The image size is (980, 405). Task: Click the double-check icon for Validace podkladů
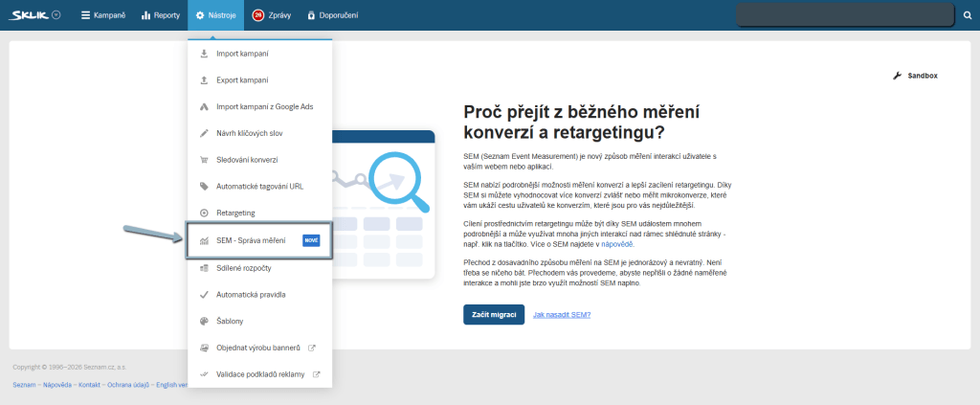204,374
